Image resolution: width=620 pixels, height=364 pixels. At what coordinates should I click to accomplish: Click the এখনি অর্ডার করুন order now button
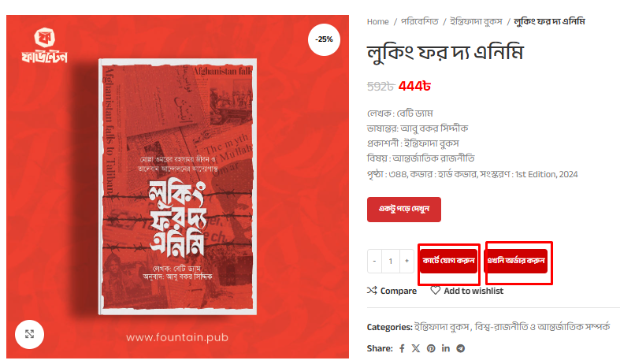click(x=515, y=261)
